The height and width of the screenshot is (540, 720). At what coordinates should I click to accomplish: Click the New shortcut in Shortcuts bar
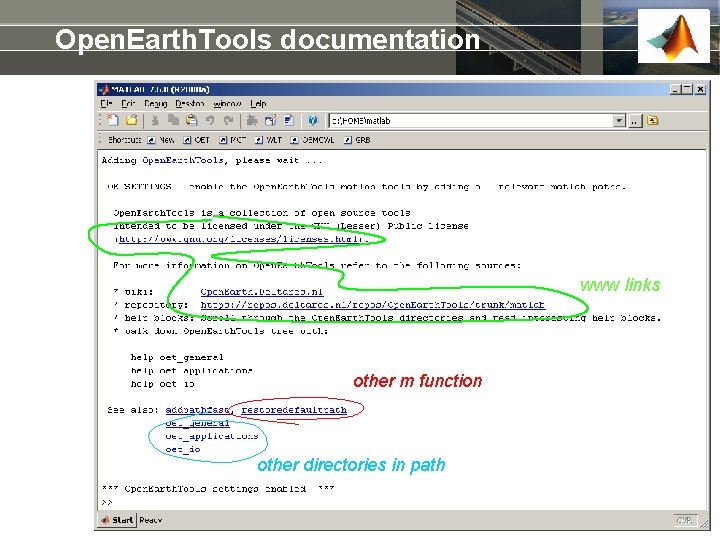click(161, 140)
